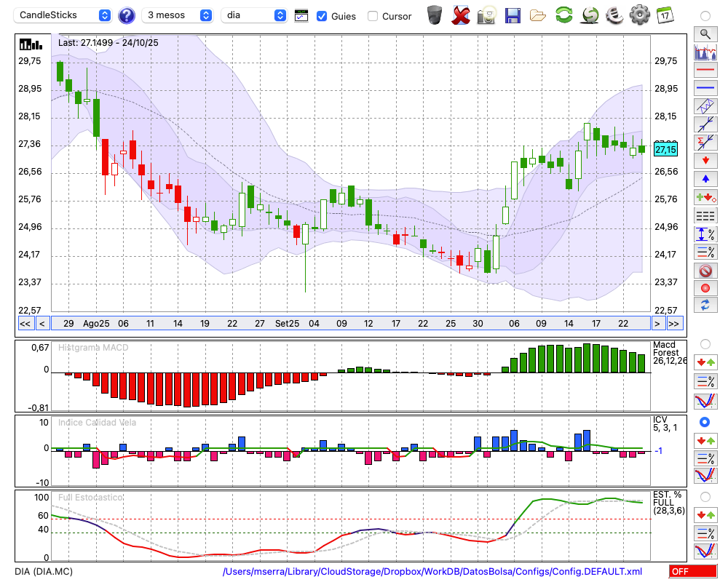Click the calendar icon showing 17
728x582 pixels.
(665, 15)
